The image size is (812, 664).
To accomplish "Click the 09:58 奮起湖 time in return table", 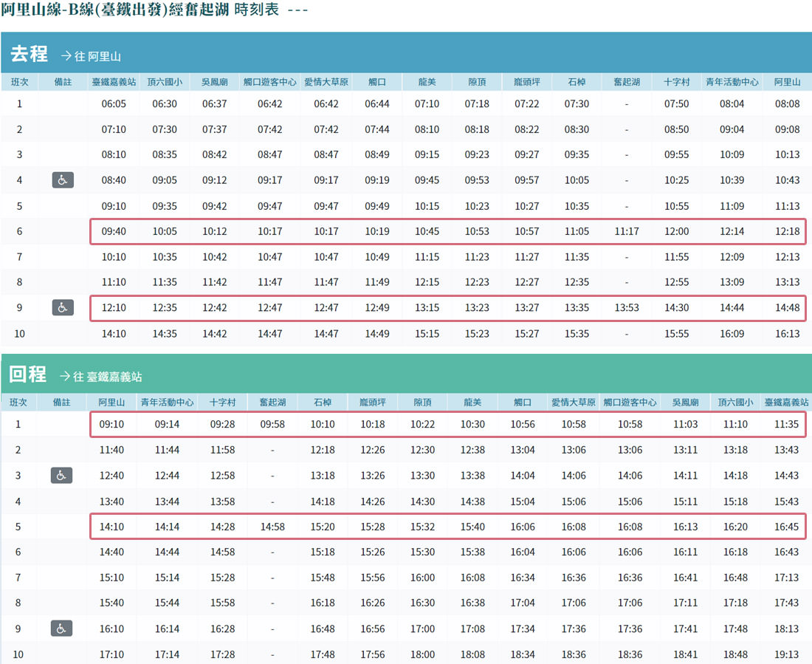I will click(x=272, y=425).
